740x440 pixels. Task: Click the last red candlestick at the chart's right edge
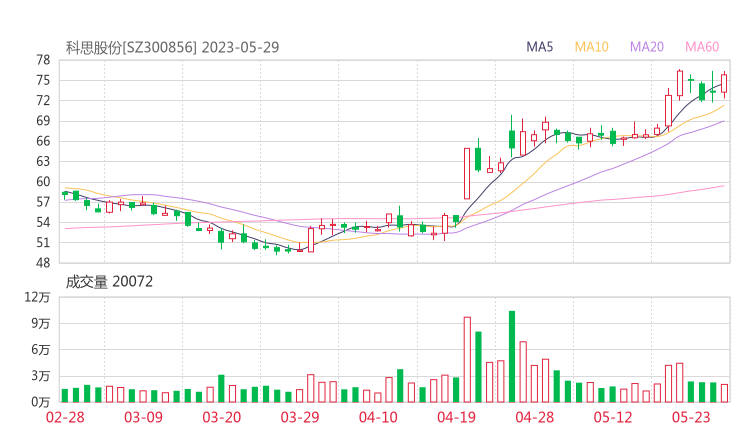tap(724, 84)
